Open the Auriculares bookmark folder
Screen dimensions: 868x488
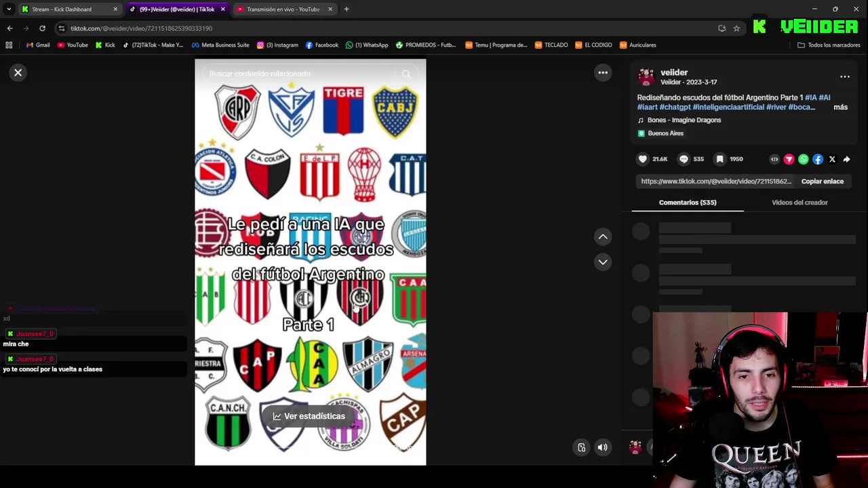[x=638, y=45]
